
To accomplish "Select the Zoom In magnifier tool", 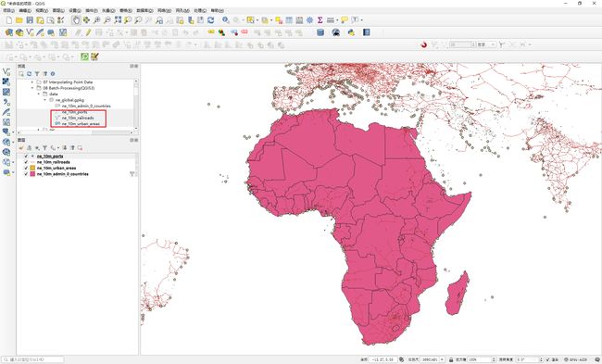I will [x=96, y=20].
